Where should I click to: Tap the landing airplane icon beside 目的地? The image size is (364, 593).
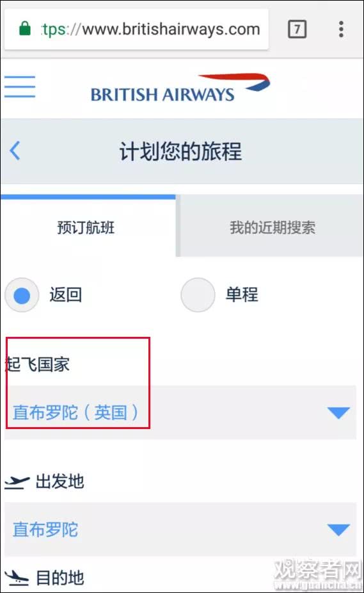click(x=17, y=578)
